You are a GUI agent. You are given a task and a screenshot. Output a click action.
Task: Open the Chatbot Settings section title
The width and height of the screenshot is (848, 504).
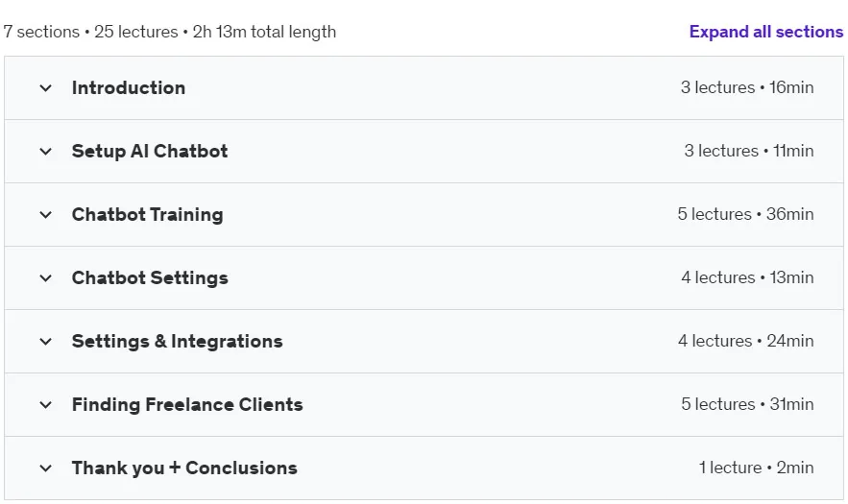(150, 278)
